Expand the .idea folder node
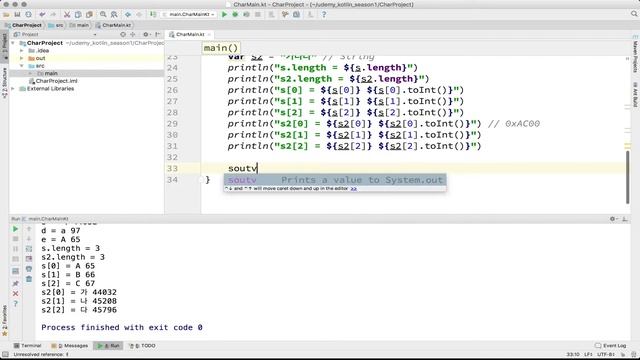640x360 pixels. [x=22, y=51]
